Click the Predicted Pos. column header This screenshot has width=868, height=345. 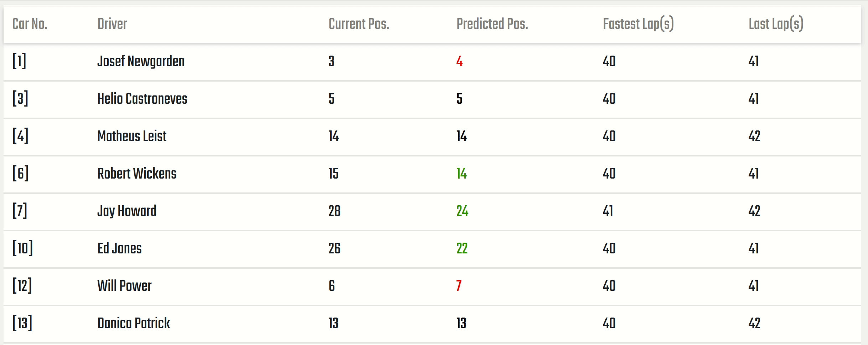tap(492, 24)
